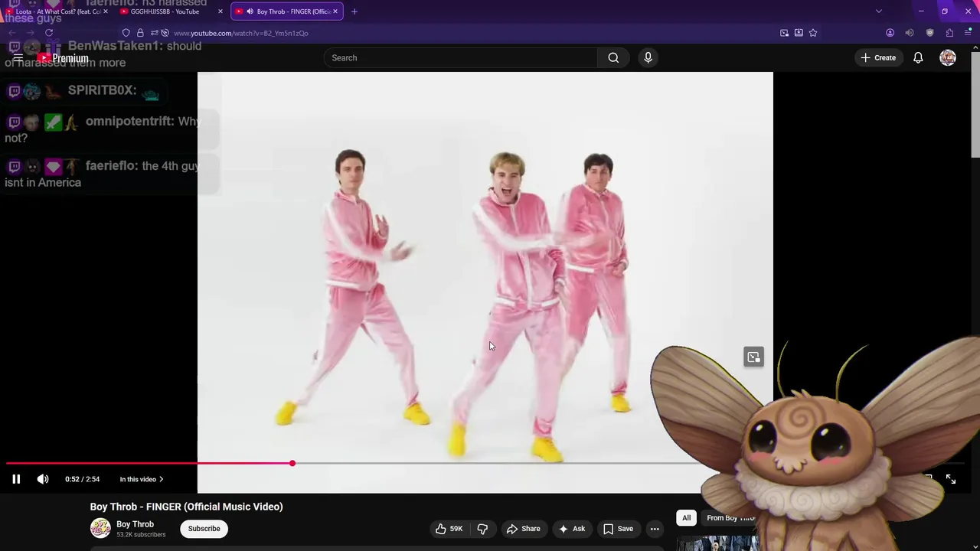The height and width of the screenshot is (551, 980).
Task: Open picture-in-picture icon in address bar
Action: [784, 33]
